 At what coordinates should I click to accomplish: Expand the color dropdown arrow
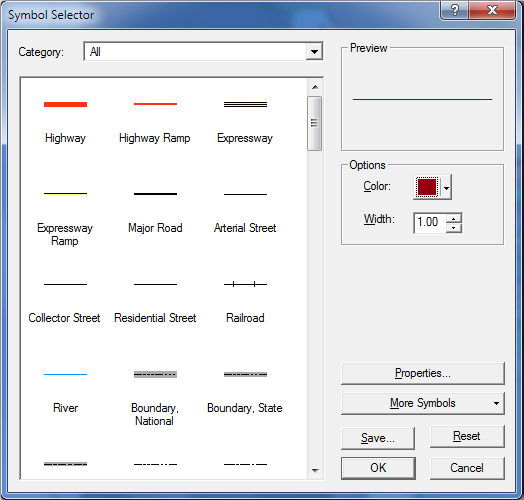446,188
